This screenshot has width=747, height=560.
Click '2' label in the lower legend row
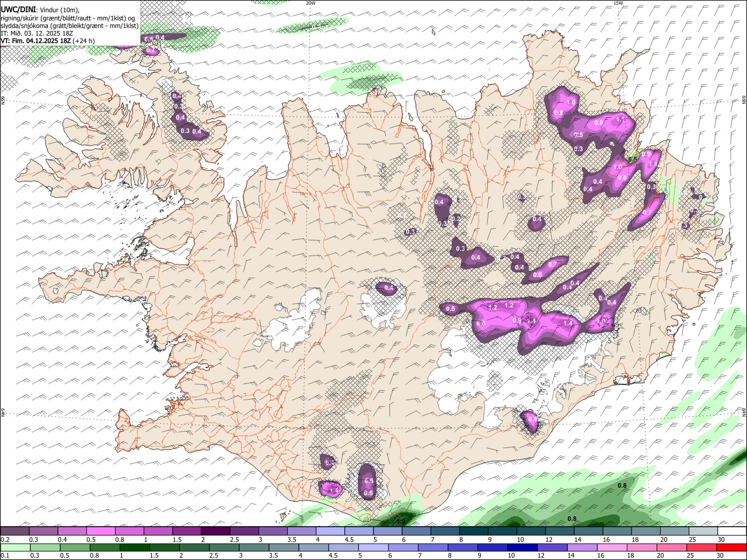click(x=181, y=555)
